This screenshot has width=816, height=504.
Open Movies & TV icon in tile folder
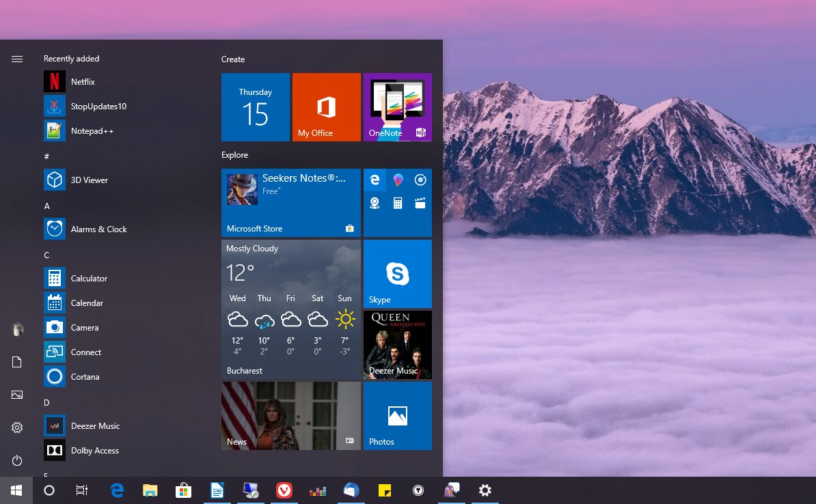coord(420,203)
